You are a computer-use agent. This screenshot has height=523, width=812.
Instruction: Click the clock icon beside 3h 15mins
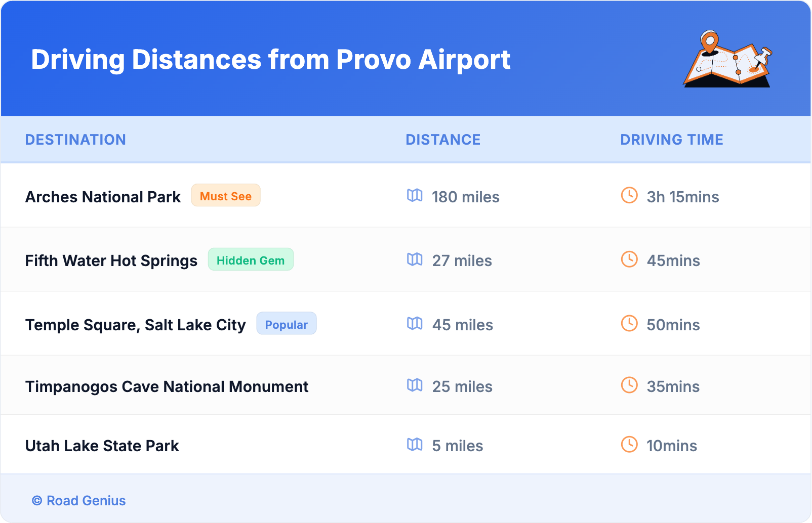point(629,195)
